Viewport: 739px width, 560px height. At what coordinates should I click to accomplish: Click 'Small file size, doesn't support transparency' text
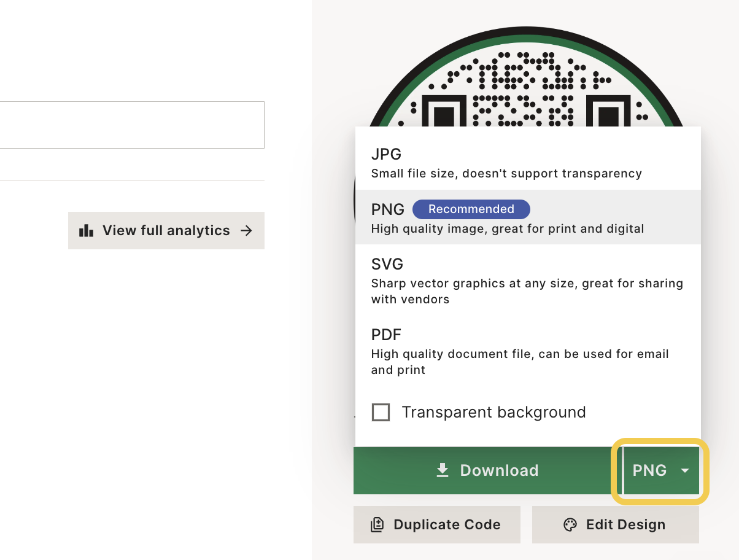[506, 174]
